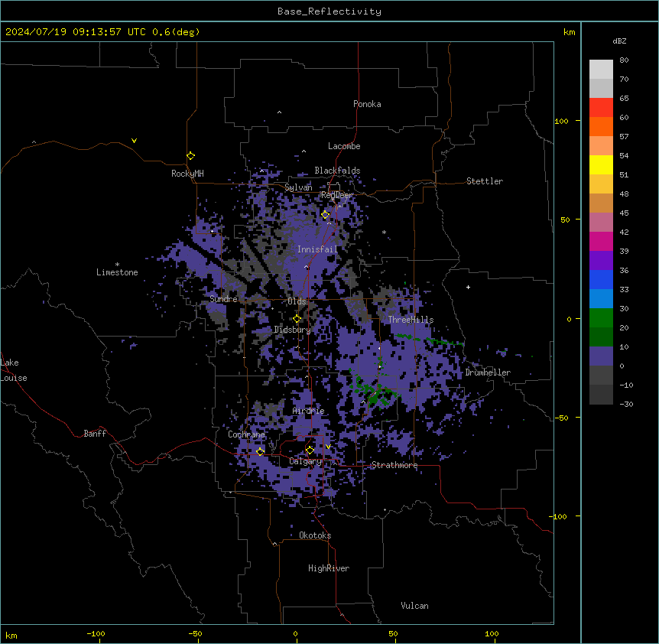Select the orange 60-57 dBZ legend swatch
This screenshot has height=644, width=659.
(601, 126)
